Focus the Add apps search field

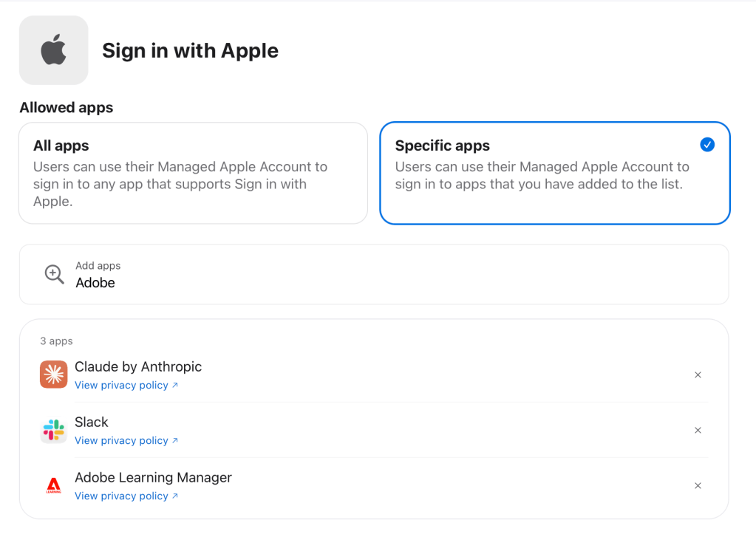(x=370, y=282)
